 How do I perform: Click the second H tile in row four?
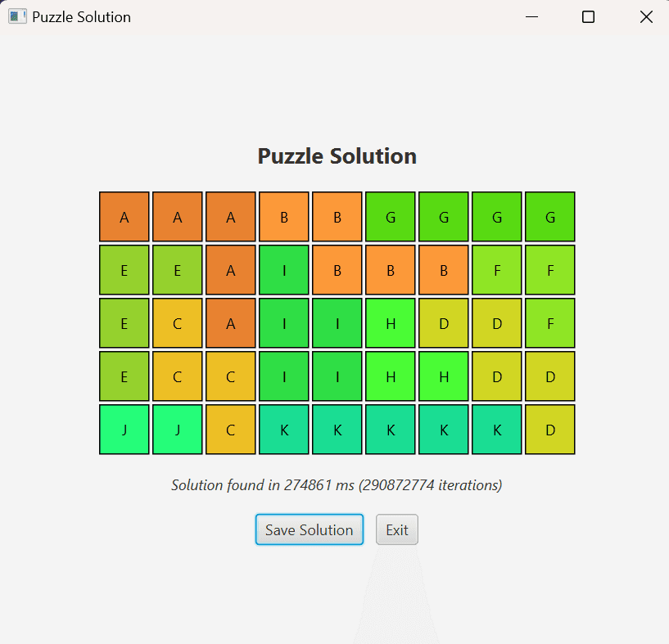pos(444,376)
